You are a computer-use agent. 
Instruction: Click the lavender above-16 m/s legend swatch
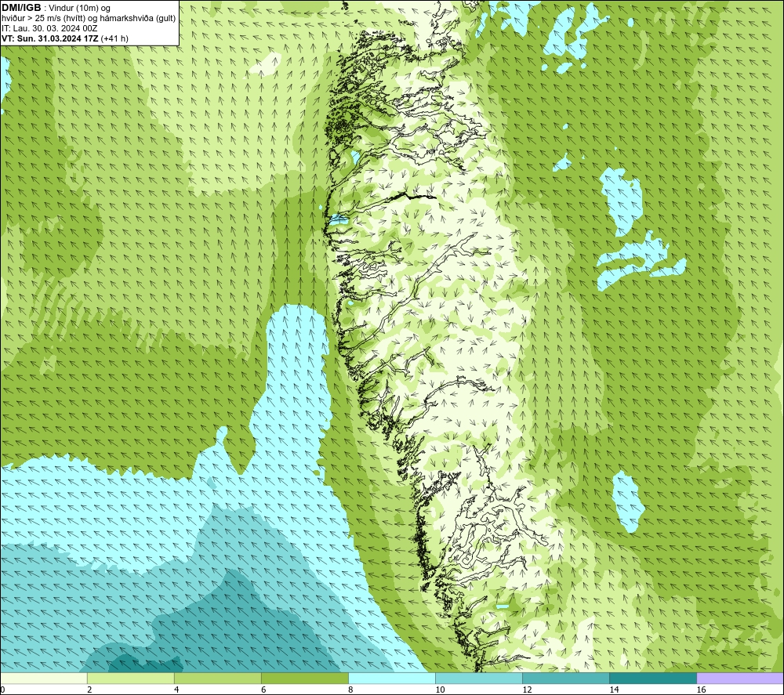pos(740,678)
